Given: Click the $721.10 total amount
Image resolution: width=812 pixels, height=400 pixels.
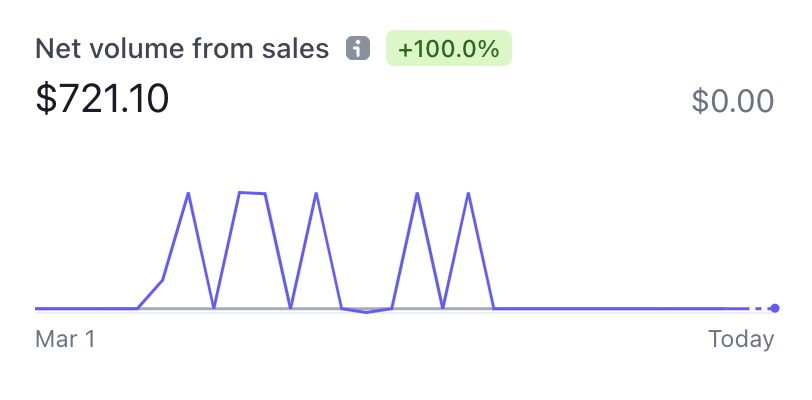Looking at the screenshot, I should click(102, 100).
